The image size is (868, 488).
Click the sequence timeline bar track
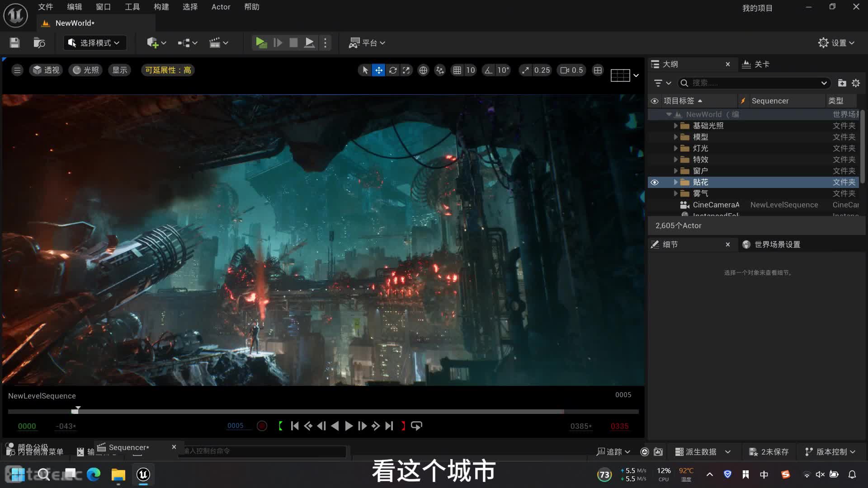323,412
